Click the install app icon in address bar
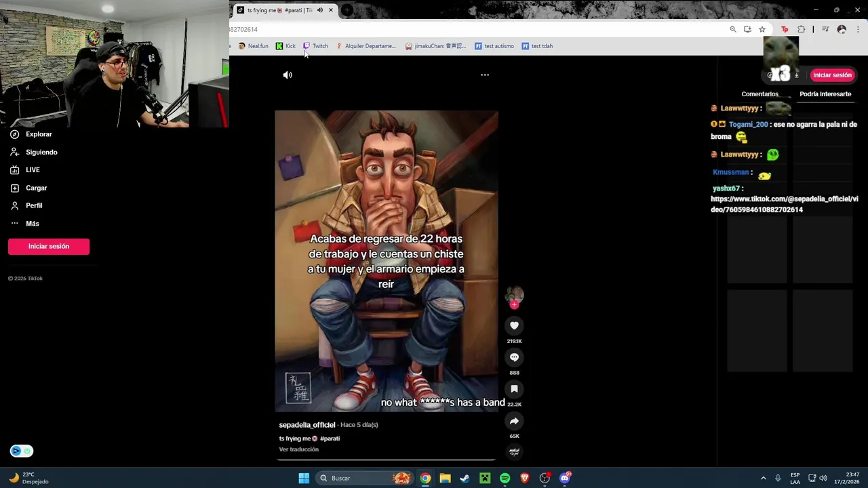Screen dimensions: 868x488 click(747, 29)
